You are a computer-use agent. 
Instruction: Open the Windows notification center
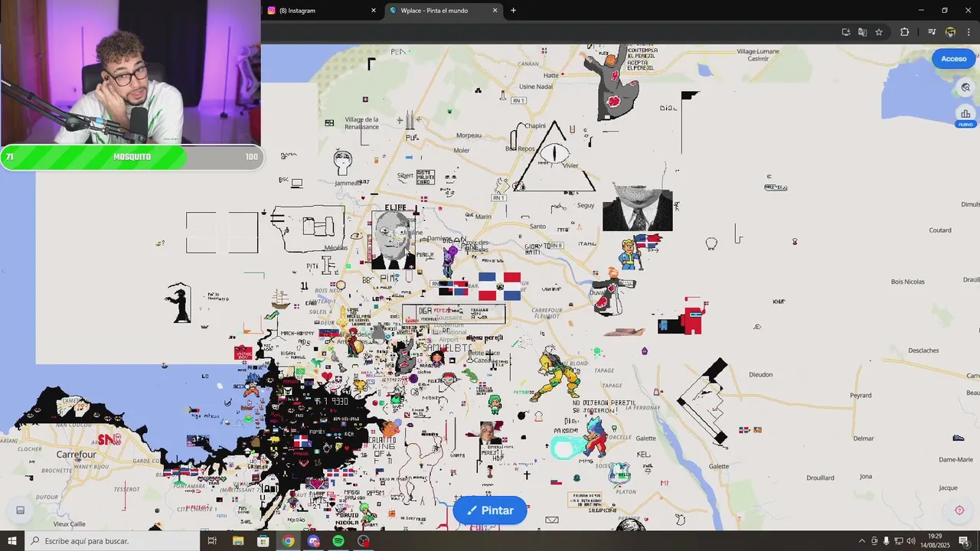[964, 541]
